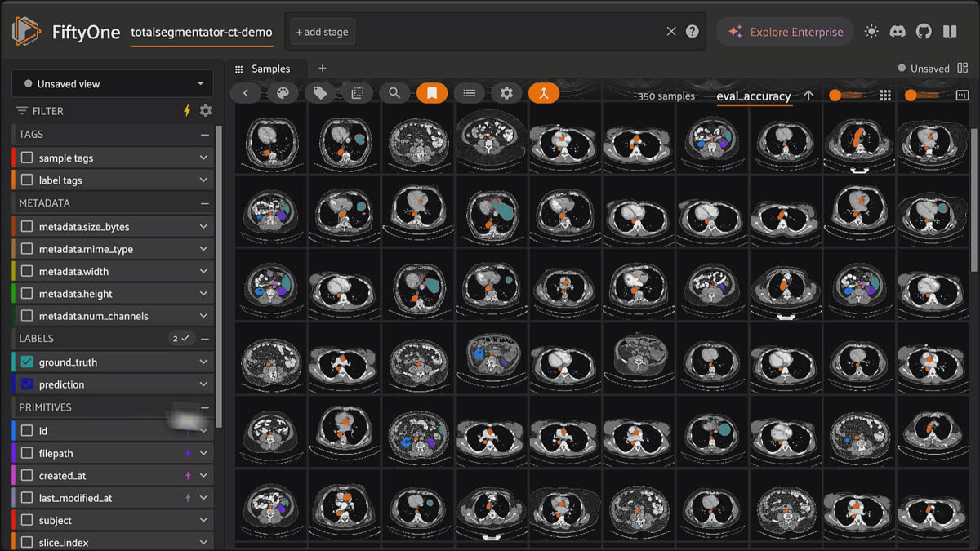Click the totalsegmentator-ct-demo dataset name
Viewport: 980px width, 551px height.
[x=202, y=32]
